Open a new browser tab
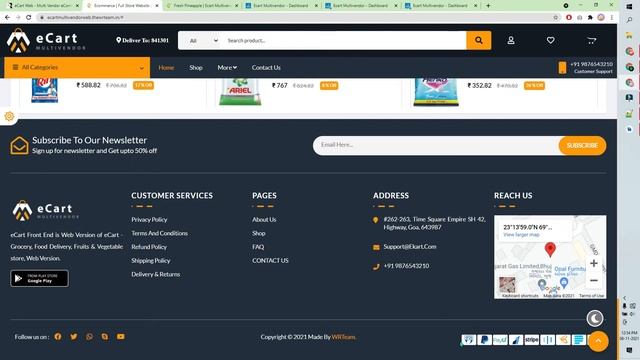The height and width of the screenshot is (360, 640). click(x=488, y=6)
